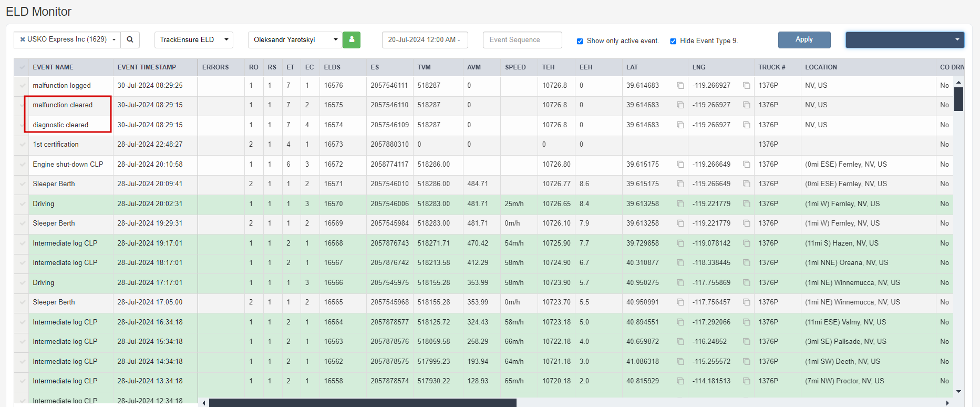Copy latitude of malfunction logged row
The height and width of the screenshot is (407, 980).
coord(680,85)
